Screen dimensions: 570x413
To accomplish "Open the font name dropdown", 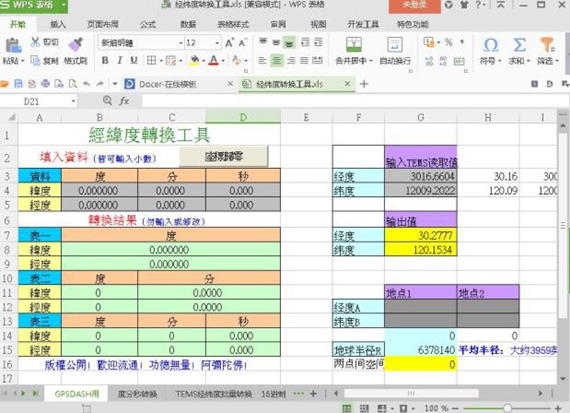I will pyautogui.click(x=180, y=43).
